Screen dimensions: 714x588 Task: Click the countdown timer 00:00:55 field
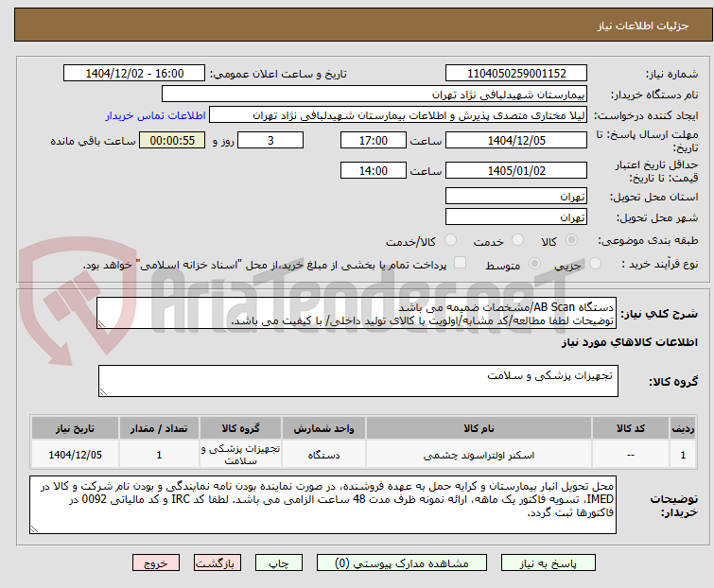tap(172, 140)
